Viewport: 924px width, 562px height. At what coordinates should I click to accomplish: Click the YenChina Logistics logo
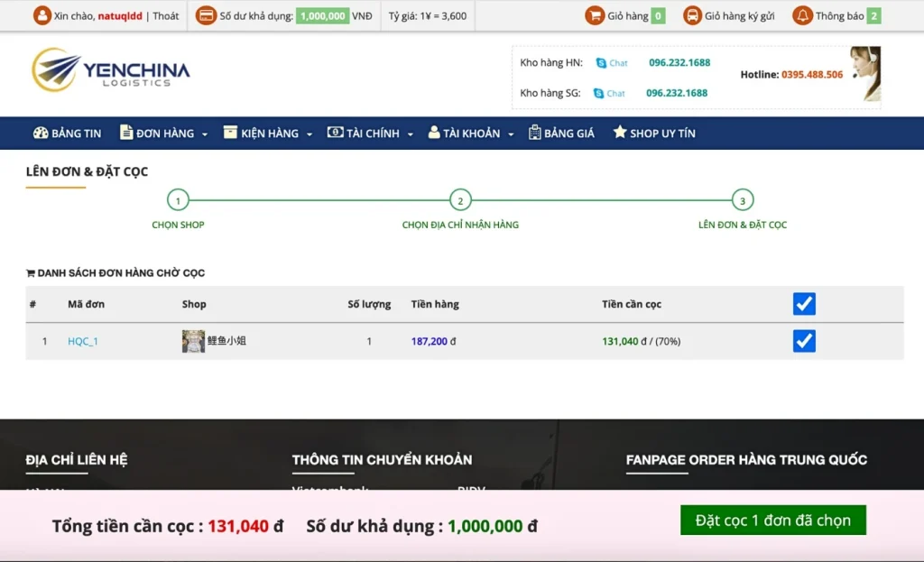point(111,69)
